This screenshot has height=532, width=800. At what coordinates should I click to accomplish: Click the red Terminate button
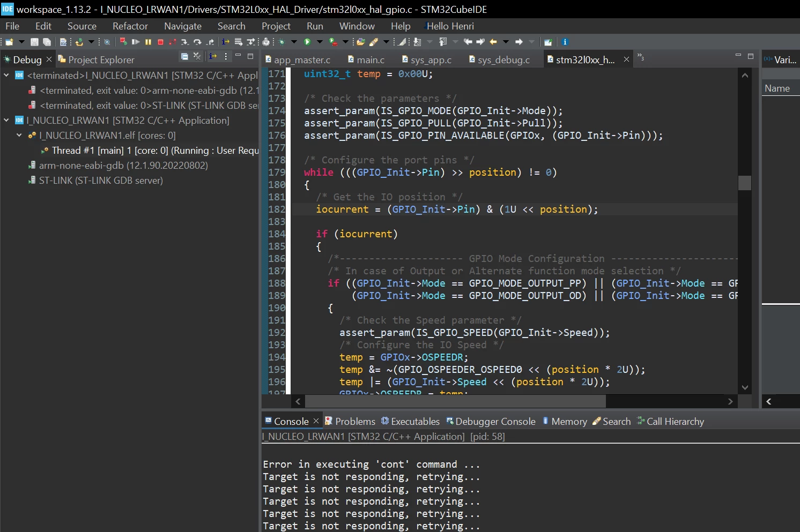point(160,42)
